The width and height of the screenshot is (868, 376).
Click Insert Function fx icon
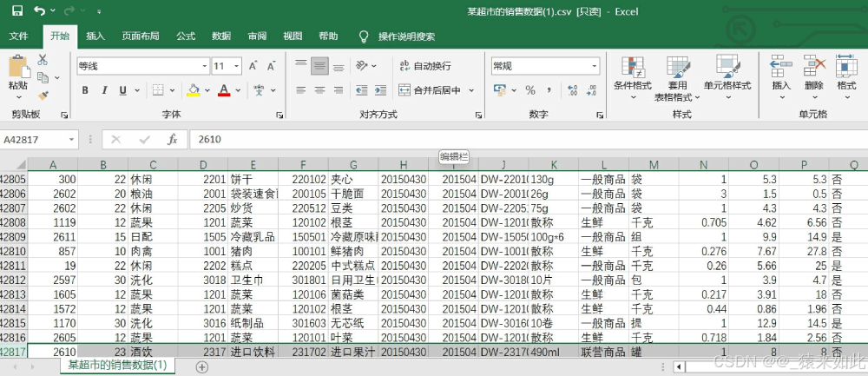coord(172,139)
